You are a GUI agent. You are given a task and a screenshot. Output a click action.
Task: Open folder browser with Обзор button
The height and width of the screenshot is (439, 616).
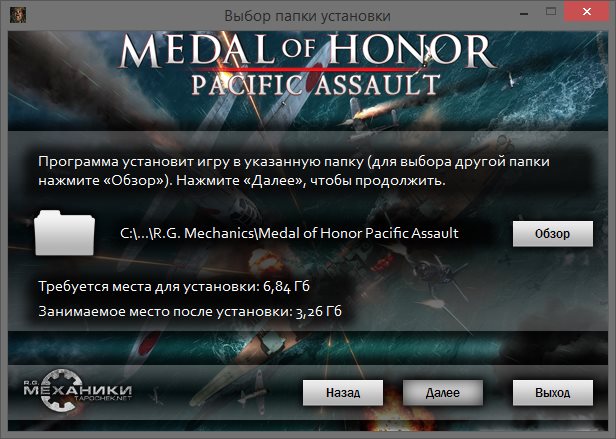(x=553, y=234)
